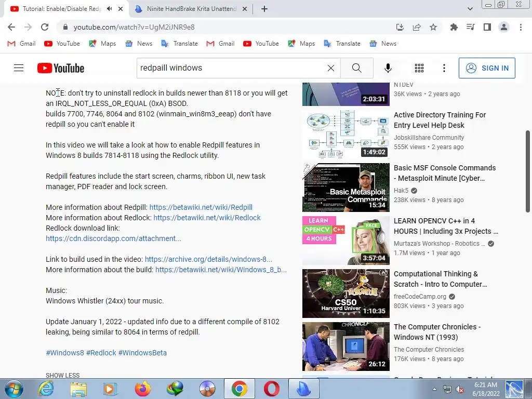Open the first Maps bookmark
This screenshot has height=399, width=532.
pos(102,44)
